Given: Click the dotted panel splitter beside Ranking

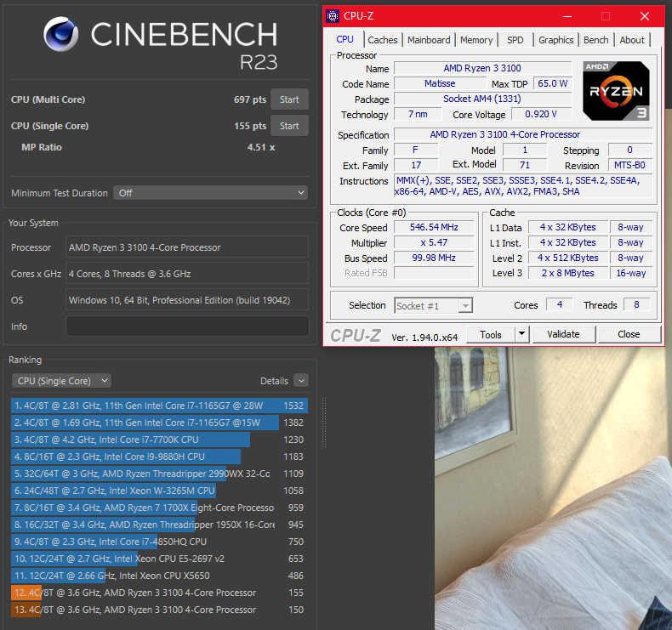Looking at the screenshot, I should pyautogui.click(x=324, y=423).
